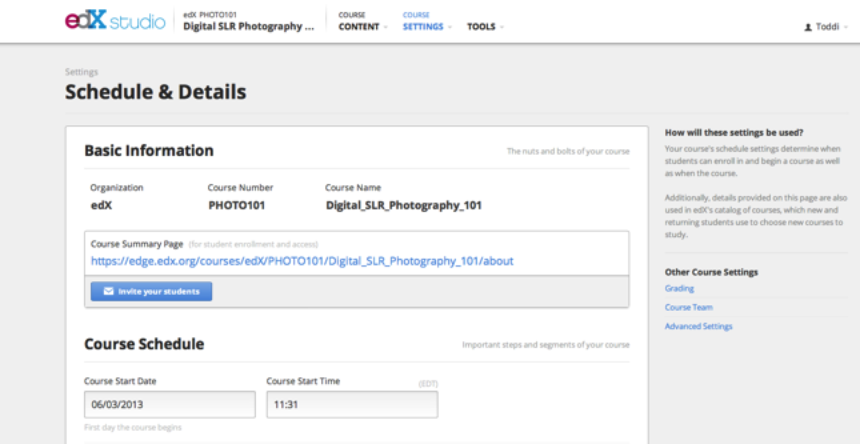Click the envelope icon on the invite button
Screen dimensions: 860x444
(x=108, y=292)
